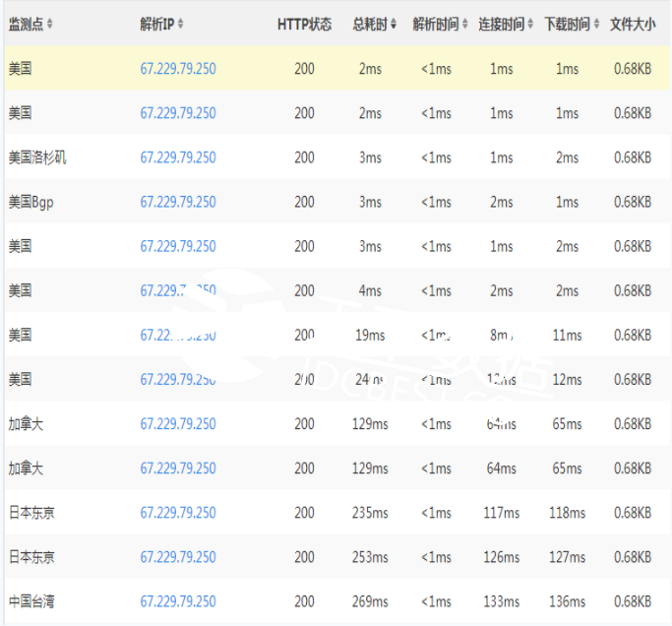Open IP link in 日本东京 row with 253ms
This screenshot has height=626, width=672.
[178, 557]
